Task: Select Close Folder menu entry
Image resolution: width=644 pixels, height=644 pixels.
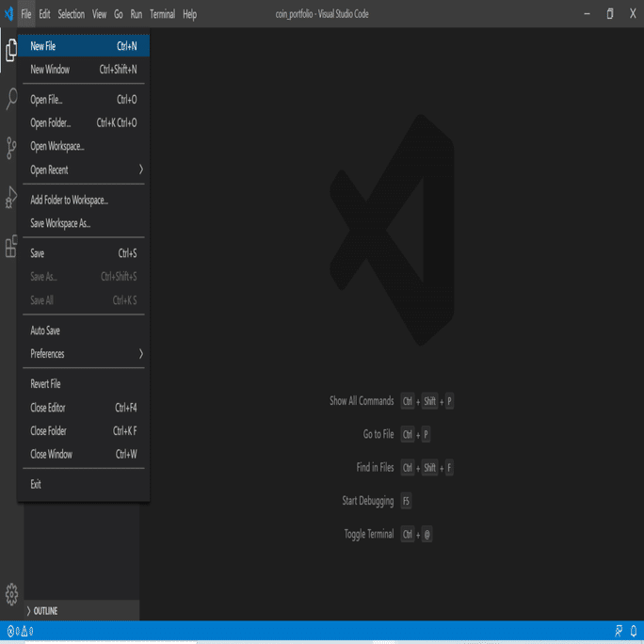Action: tap(84, 431)
